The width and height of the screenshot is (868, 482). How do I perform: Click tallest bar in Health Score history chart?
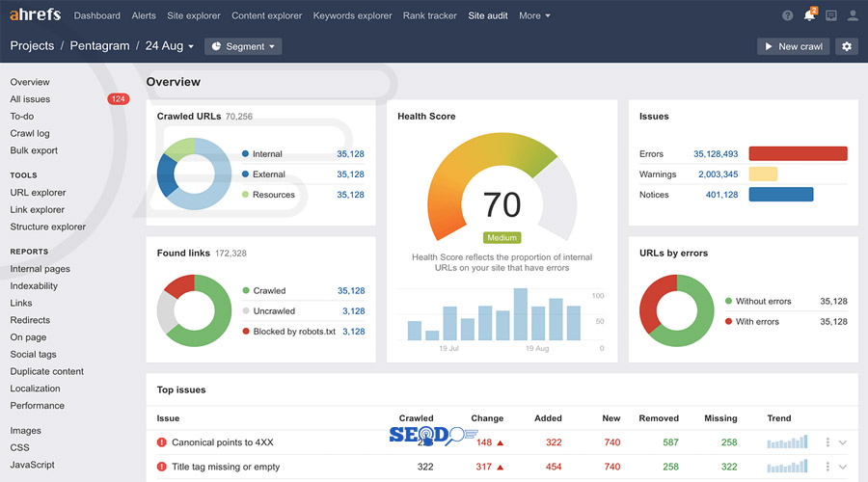tap(521, 313)
